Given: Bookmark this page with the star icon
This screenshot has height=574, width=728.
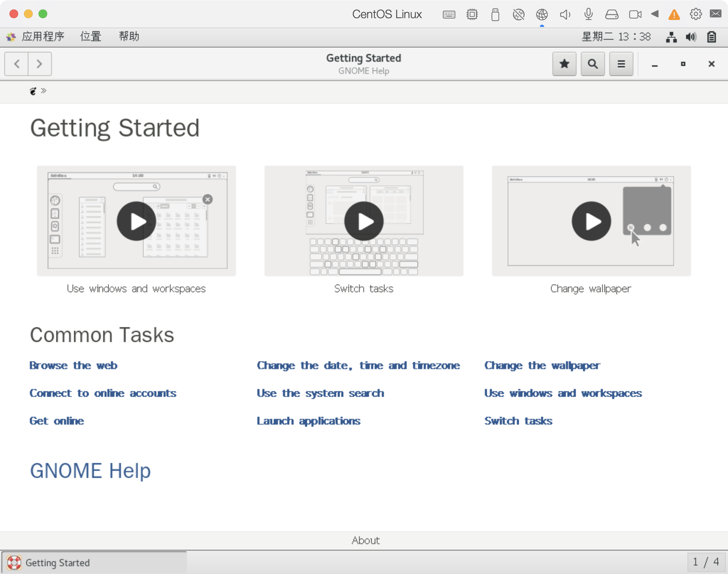Looking at the screenshot, I should point(564,64).
